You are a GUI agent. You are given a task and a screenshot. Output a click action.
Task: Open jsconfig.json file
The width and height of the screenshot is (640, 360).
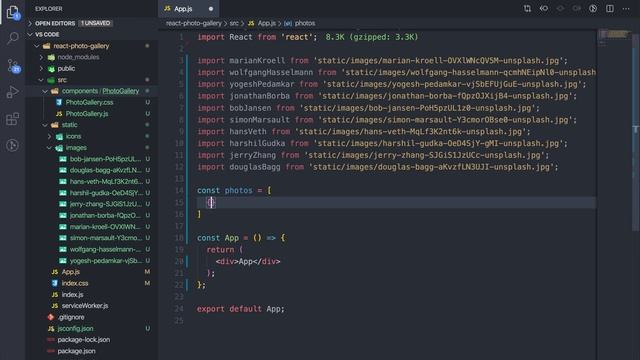point(75,329)
